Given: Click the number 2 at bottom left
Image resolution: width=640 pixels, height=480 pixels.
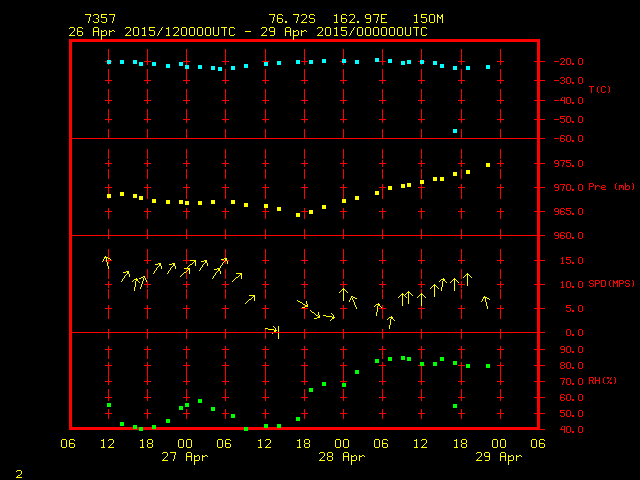Looking at the screenshot, I should click(x=18, y=471).
